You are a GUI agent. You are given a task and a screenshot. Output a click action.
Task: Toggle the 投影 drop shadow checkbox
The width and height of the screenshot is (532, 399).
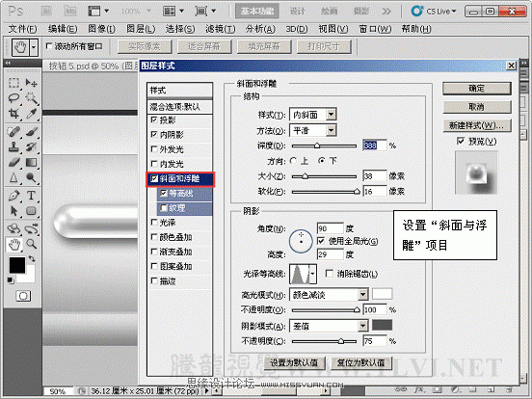154,120
